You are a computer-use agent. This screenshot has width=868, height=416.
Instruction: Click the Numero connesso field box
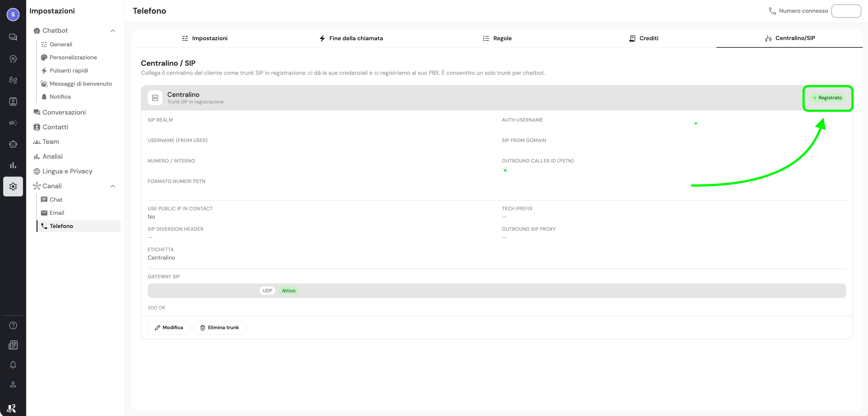846,11
